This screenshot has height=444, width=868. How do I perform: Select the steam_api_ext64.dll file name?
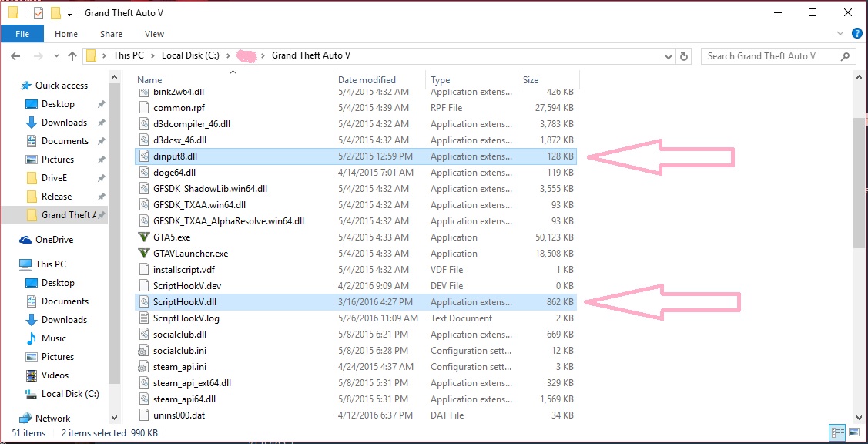coord(192,383)
